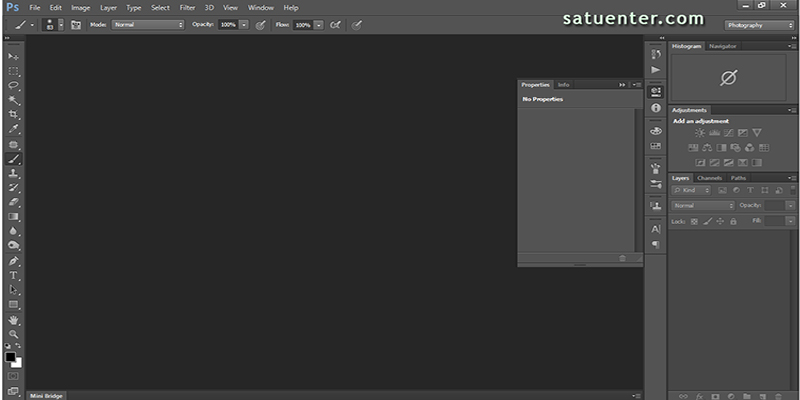
Task: Open the Mini Bridge panel
Action: point(44,395)
